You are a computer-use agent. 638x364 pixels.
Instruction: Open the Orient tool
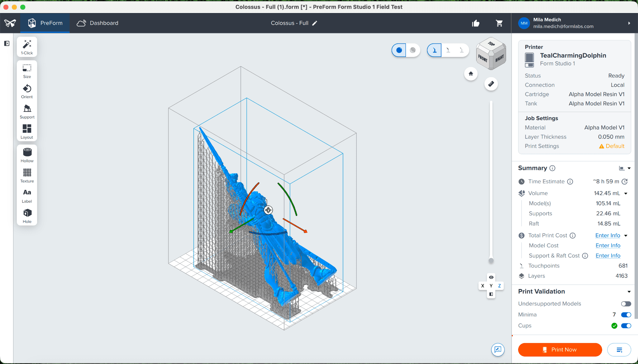[x=27, y=91]
